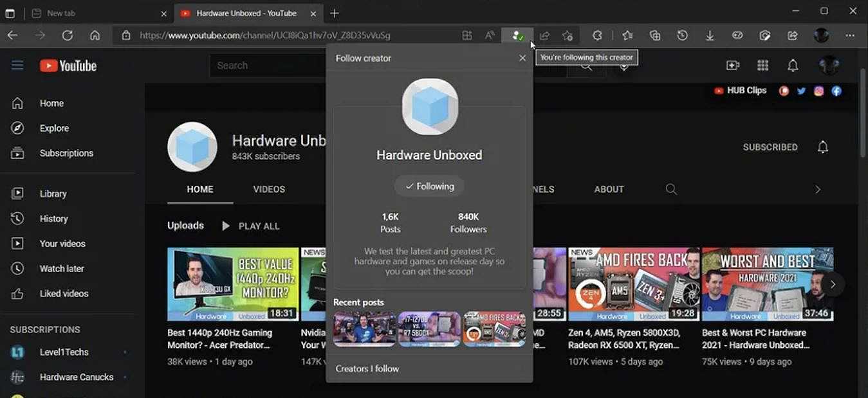
Task: Open the channel VIDEOS tab
Action: tap(269, 189)
